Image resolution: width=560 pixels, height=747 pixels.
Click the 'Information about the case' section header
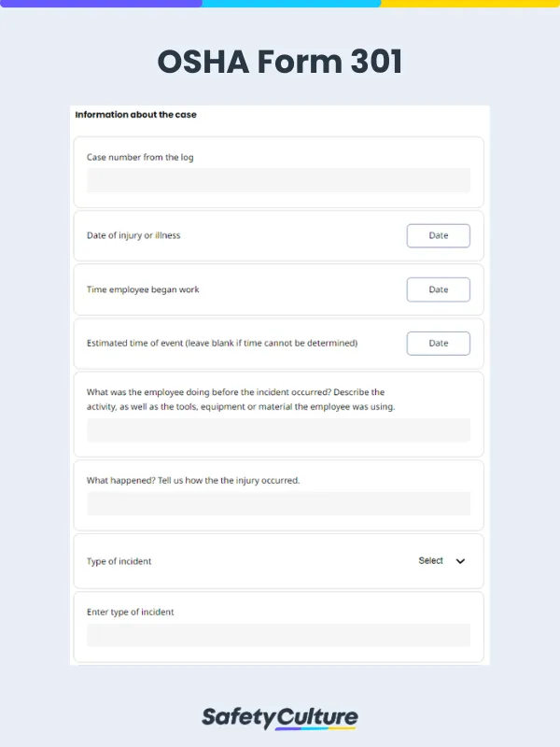pyautogui.click(x=135, y=115)
